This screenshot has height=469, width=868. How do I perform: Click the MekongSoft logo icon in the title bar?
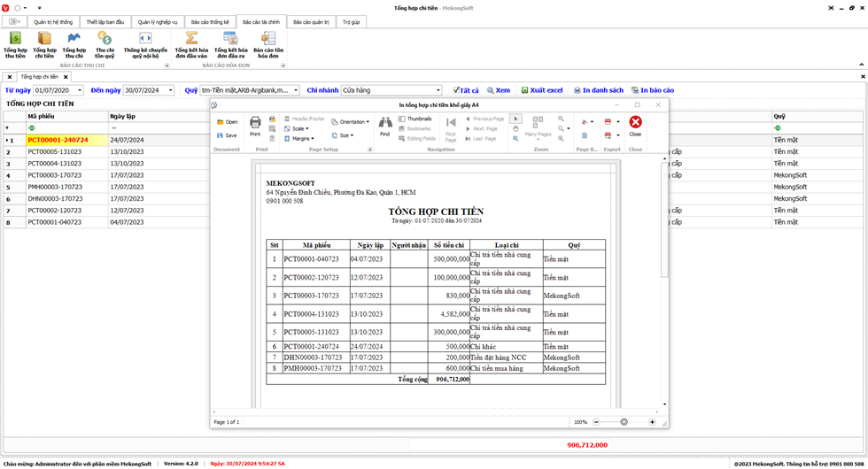(x=5, y=8)
